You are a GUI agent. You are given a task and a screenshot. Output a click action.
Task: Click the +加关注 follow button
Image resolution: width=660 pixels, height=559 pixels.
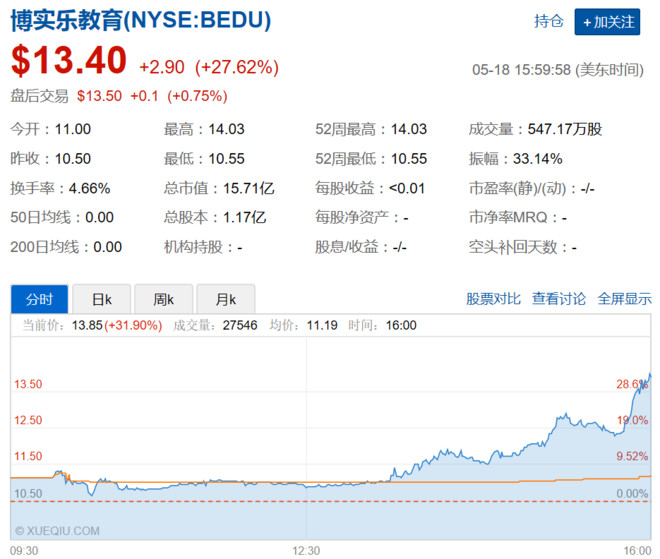click(607, 22)
